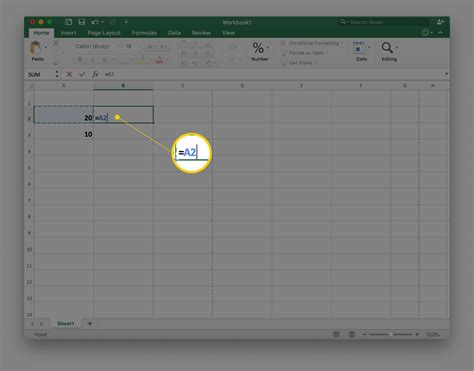This screenshot has height=371, width=474.
Task: Switch to Page Layout view icon in status bar
Action: point(352,334)
